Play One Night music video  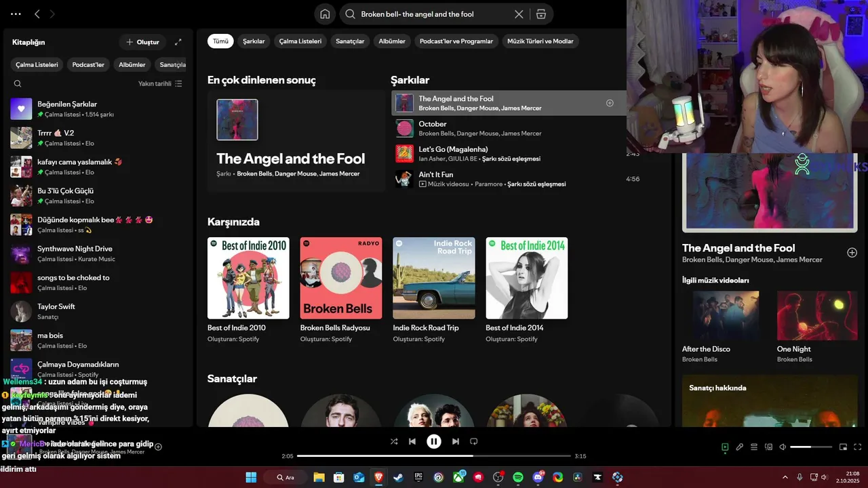click(x=817, y=316)
